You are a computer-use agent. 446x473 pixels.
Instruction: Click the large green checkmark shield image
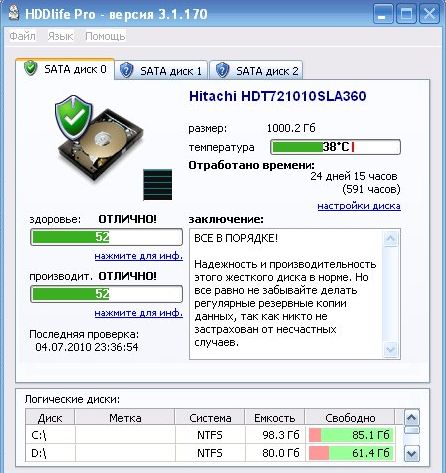click(x=74, y=117)
